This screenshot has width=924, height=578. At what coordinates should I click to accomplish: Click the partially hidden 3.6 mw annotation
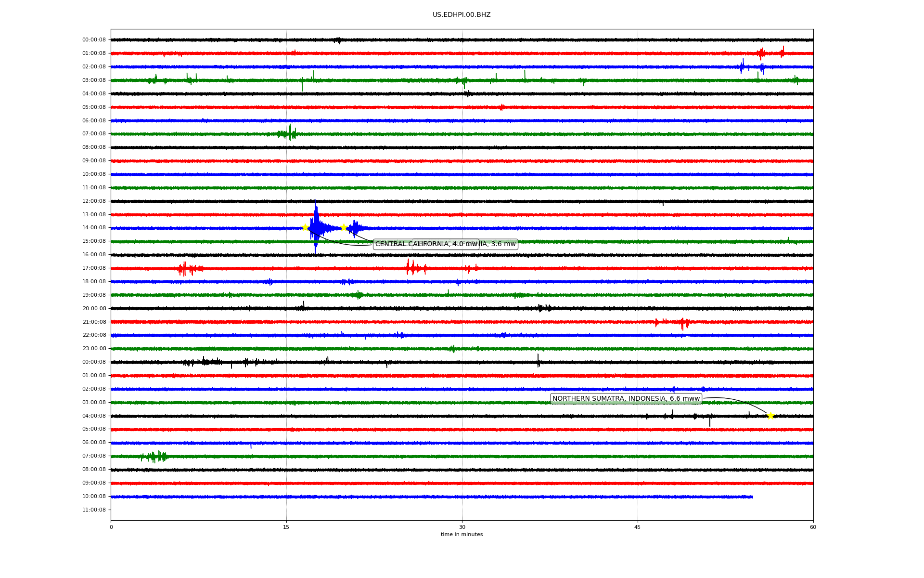pyautogui.click(x=500, y=244)
